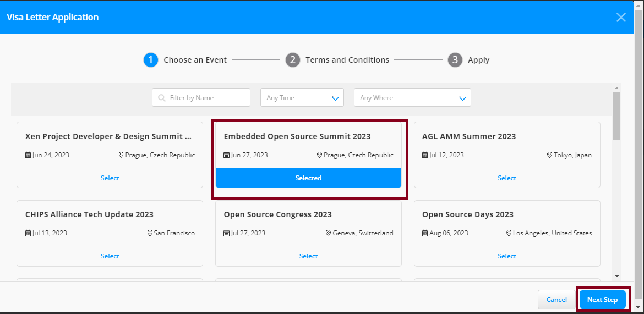Go to Terms and Conditions step
Image resolution: width=644 pixels, height=314 pixels.
pyautogui.click(x=337, y=60)
